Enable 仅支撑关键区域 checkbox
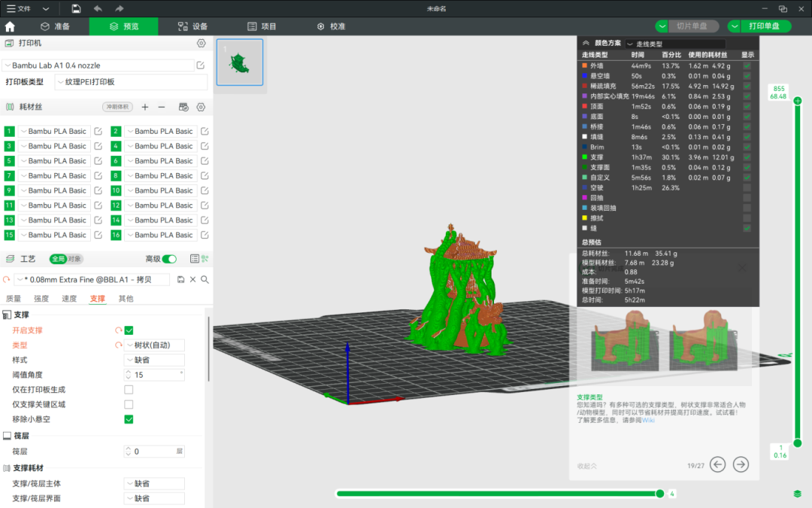812x508 pixels. (x=129, y=404)
